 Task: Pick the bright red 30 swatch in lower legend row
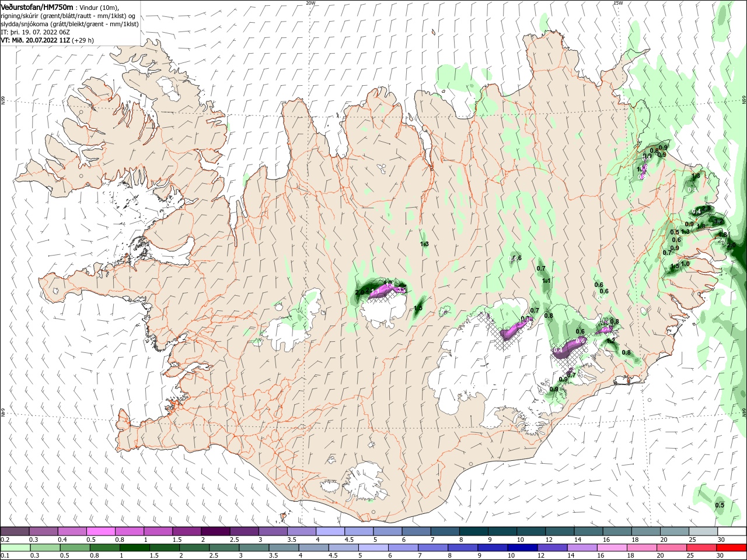(732, 548)
